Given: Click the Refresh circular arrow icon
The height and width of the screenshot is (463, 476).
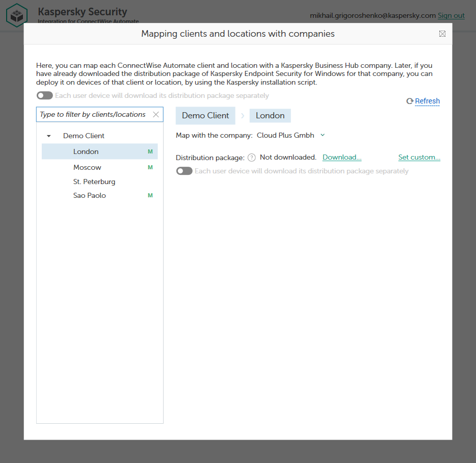Looking at the screenshot, I should click(409, 101).
